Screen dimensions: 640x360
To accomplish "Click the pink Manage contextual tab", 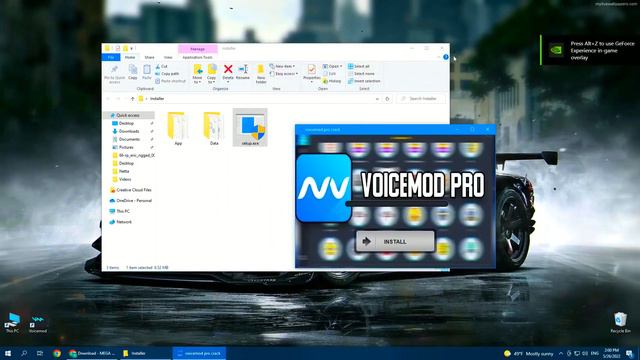I will click(198, 49).
